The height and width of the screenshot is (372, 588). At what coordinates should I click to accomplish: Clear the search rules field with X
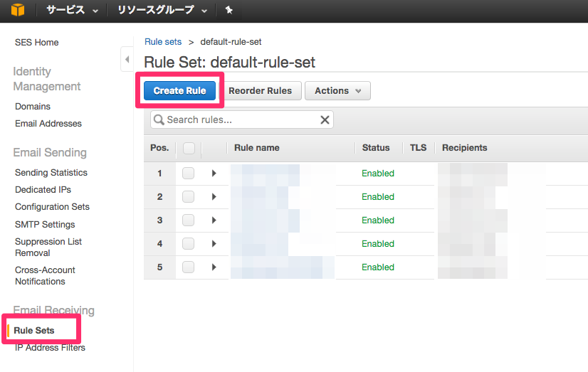(x=325, y=120)
